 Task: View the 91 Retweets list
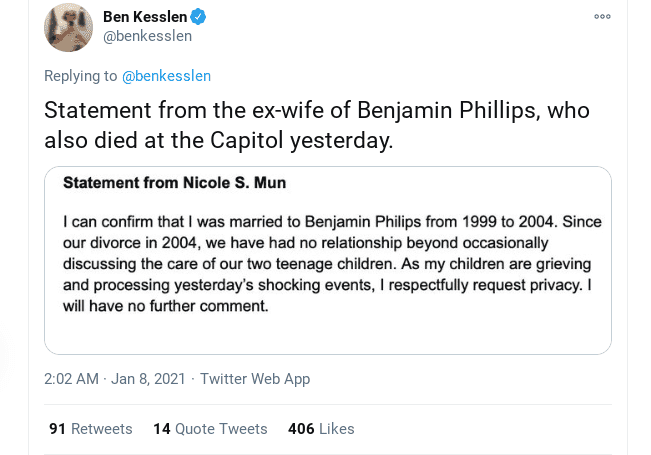pyautogui.click(x=90, y=429)
